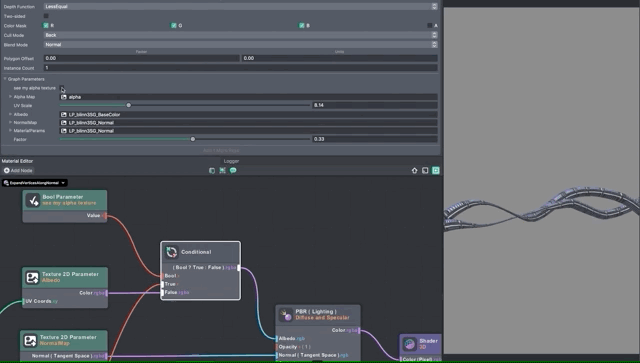Click the PBR Lighting node icon
This screenshot has height=363, width=640.
point(286,315)
